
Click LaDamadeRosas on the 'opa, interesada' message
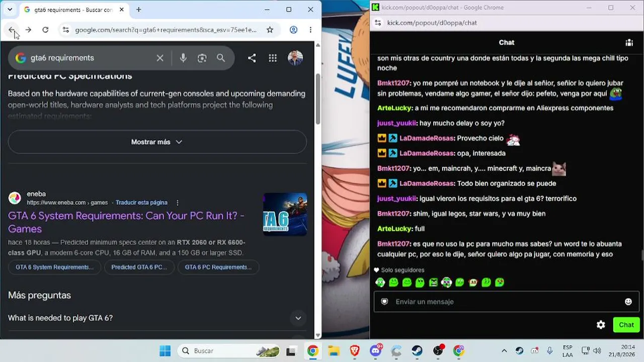(x=427, y=153)
